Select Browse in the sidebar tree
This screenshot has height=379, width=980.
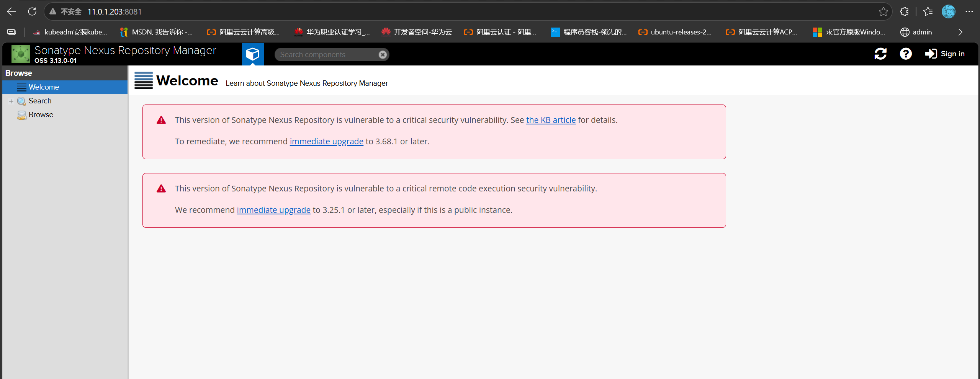click(x=41, y=115)
